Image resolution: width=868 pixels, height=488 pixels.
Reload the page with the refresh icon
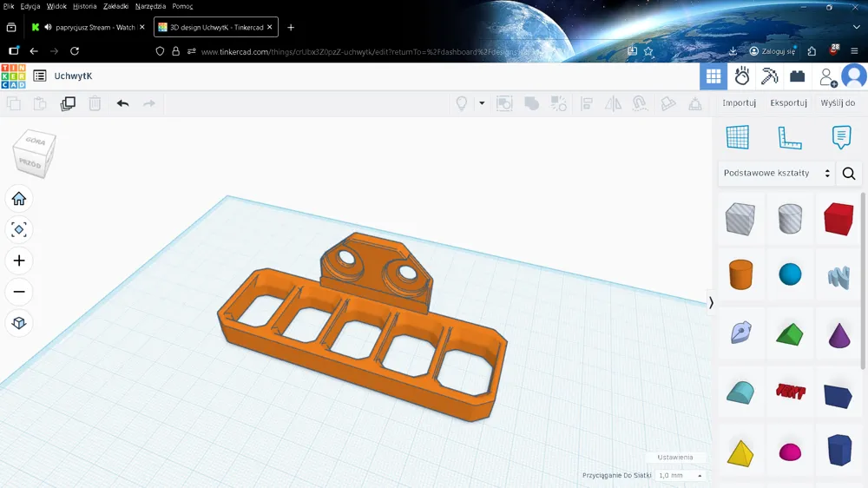tap(75, 51)
